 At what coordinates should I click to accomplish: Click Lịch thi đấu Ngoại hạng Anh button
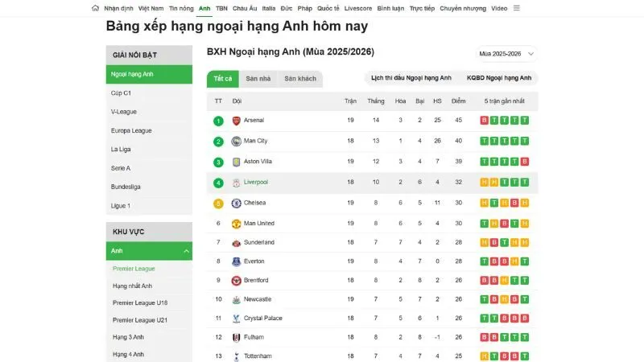(x=411, y=78)
